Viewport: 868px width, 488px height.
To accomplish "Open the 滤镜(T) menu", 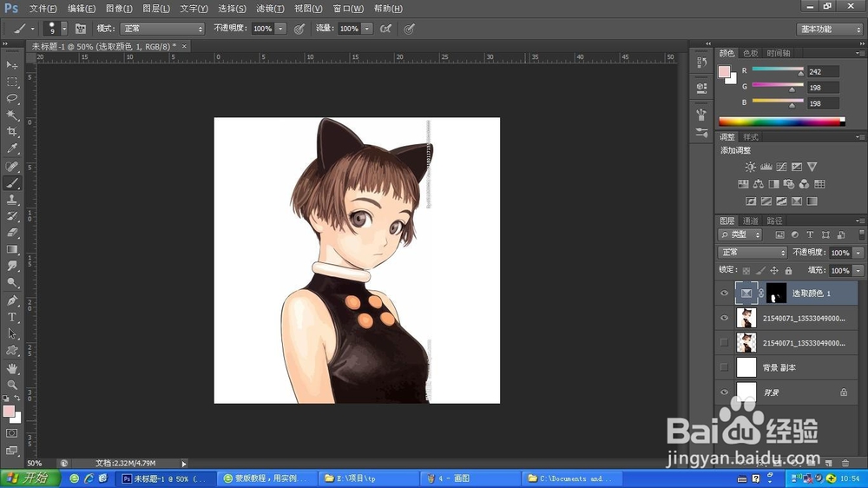I will tap(270, 9).
